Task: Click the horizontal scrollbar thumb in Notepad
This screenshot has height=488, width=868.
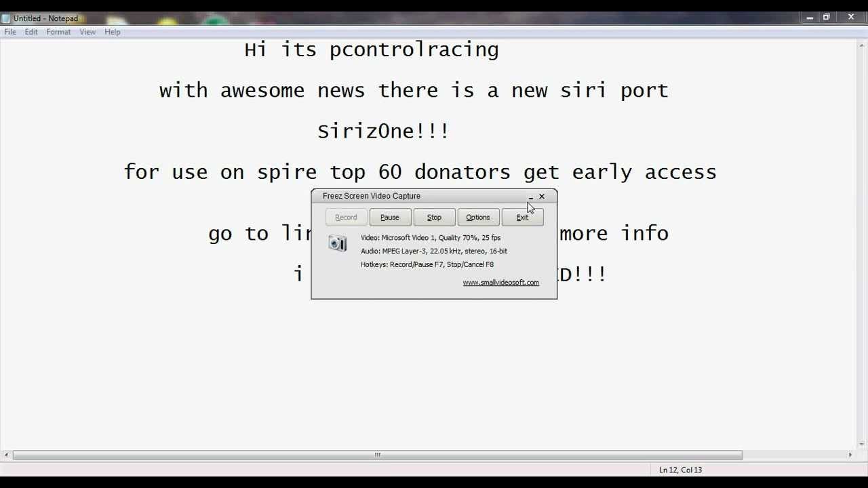Action: (378, 455)
